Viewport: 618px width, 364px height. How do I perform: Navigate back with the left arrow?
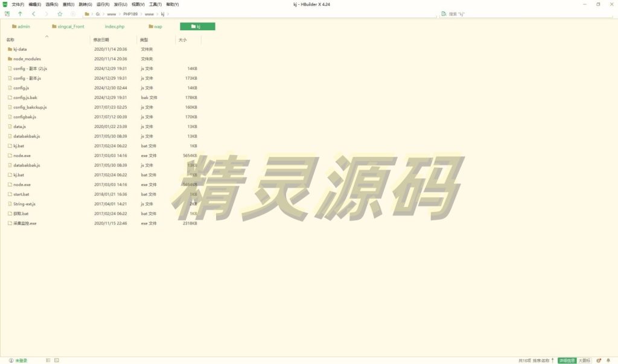[x=34, y=14]
